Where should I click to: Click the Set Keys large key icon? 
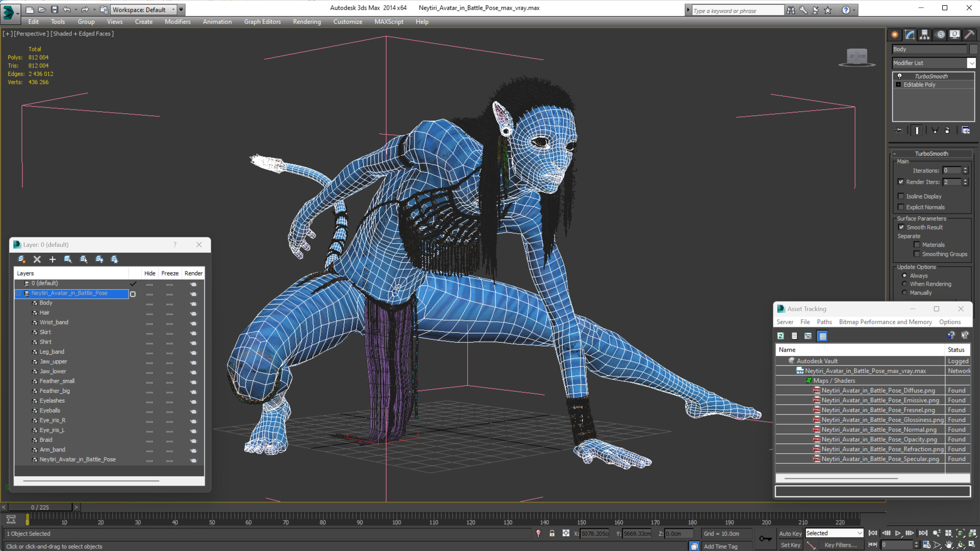tap(765, 538)
